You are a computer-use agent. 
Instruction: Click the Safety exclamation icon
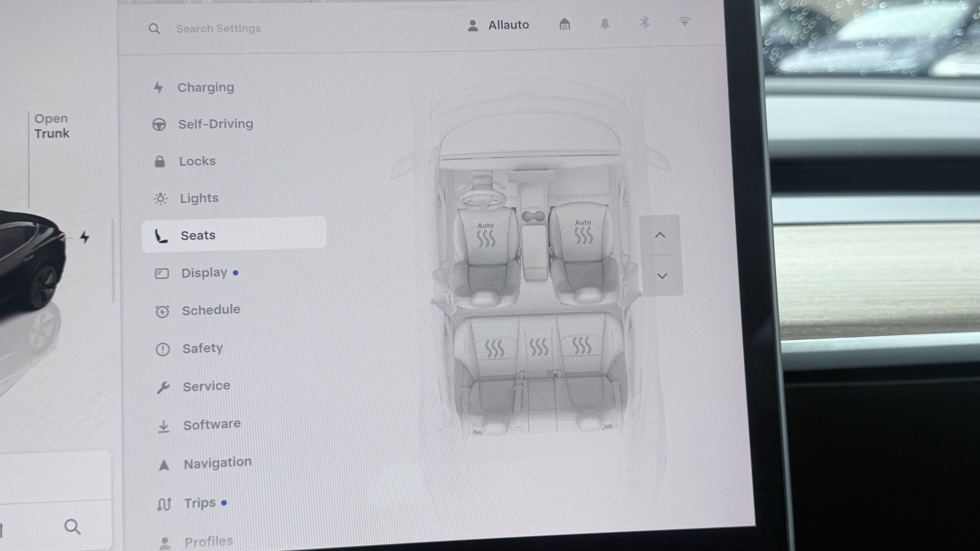pos(163,349)
